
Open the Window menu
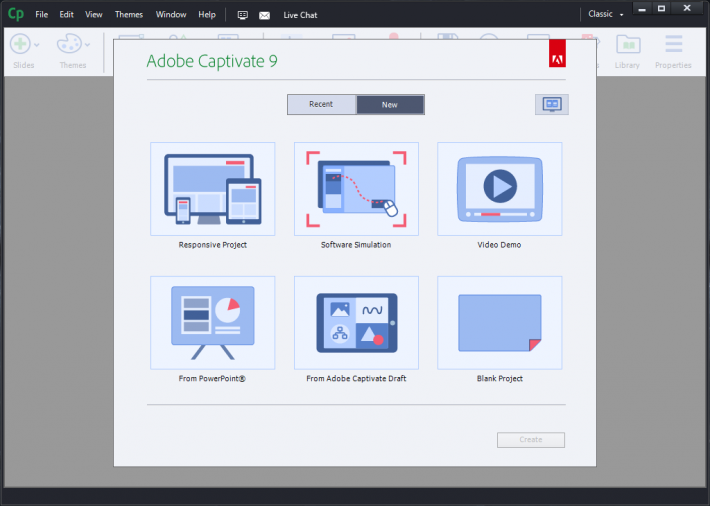(171, 14)
